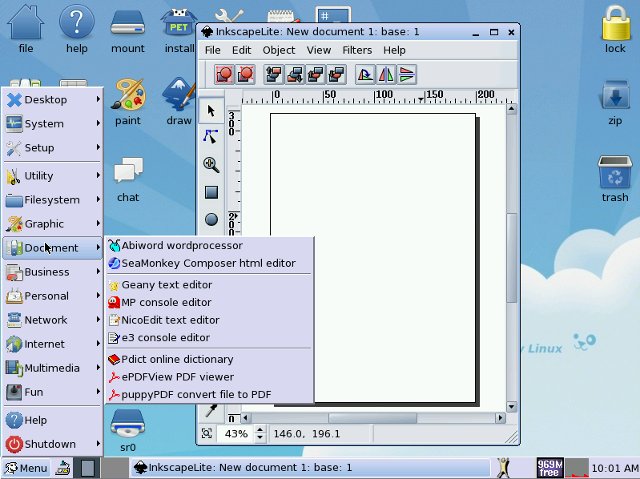
Task: Expand the Graphic submenu
Action: (x=53, y=224)
